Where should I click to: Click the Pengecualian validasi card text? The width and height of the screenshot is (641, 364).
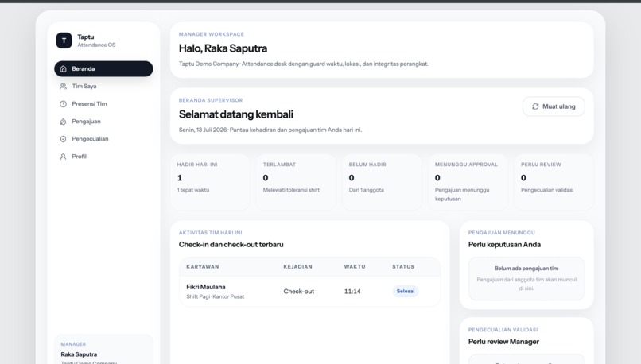click(547, 190)
